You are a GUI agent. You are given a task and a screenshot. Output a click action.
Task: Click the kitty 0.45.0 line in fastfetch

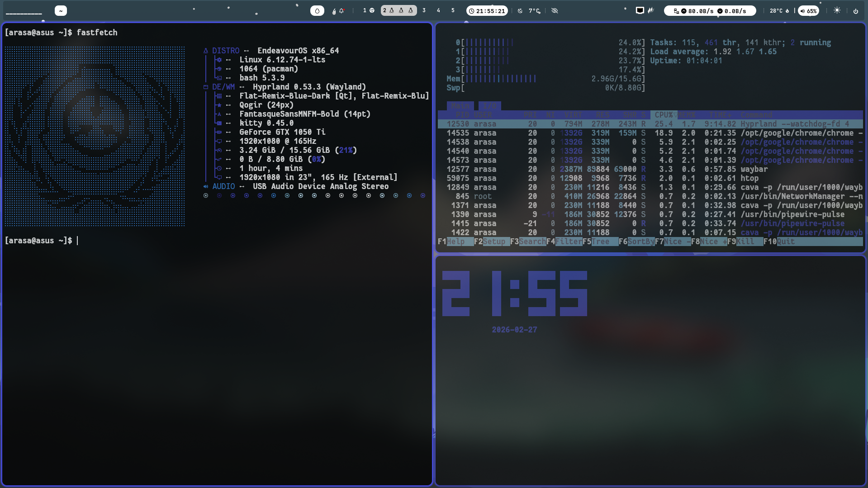point(266,123)
